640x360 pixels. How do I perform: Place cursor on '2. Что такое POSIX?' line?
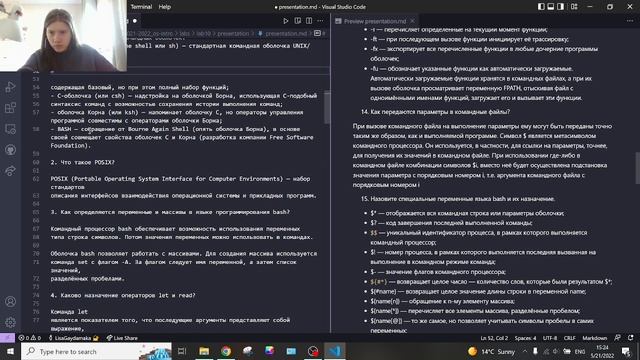point(82,162)
